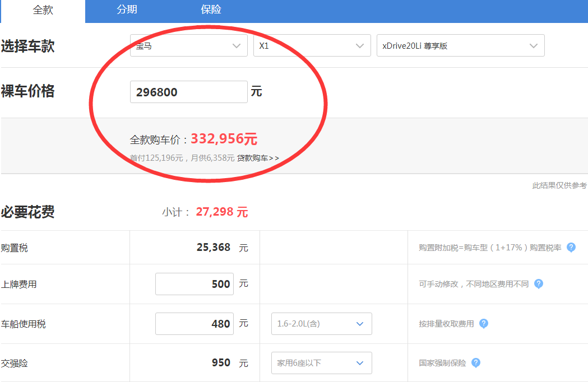This screenshot has height=382, width=588.
Task: Click the 裸车价格 label
Action: [x=28, y=91]
